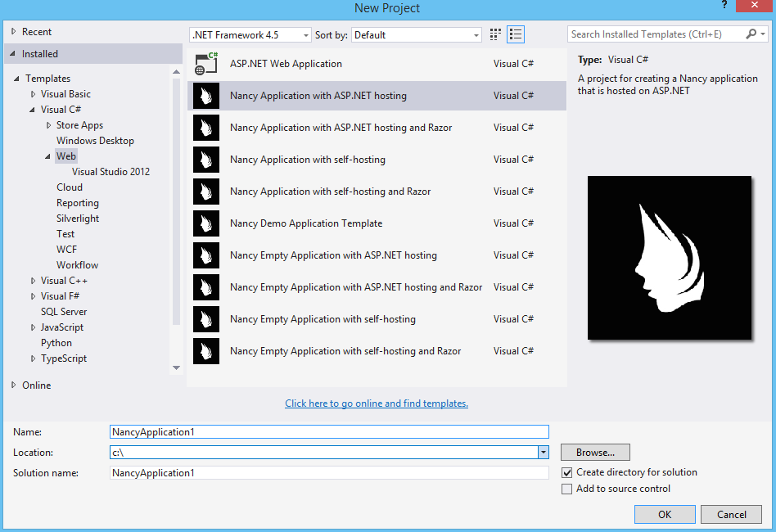Enable Add to source control checkbox
Screen dimensions: 776x532
[x=566, y=489]
